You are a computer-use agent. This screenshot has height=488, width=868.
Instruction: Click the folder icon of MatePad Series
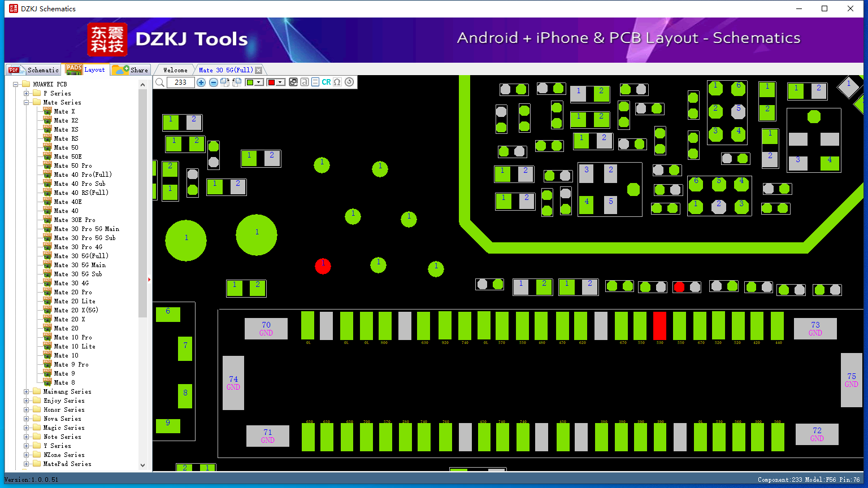[x=37, y=464]
